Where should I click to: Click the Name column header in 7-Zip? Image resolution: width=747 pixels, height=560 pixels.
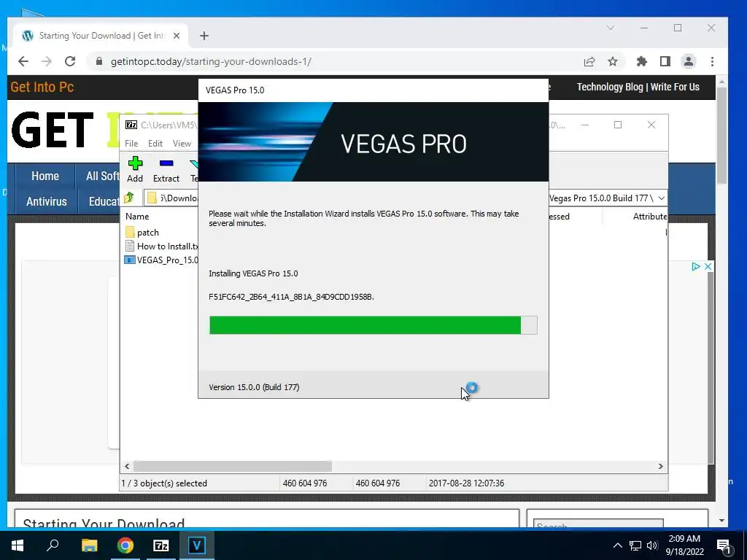coord(137,216)
